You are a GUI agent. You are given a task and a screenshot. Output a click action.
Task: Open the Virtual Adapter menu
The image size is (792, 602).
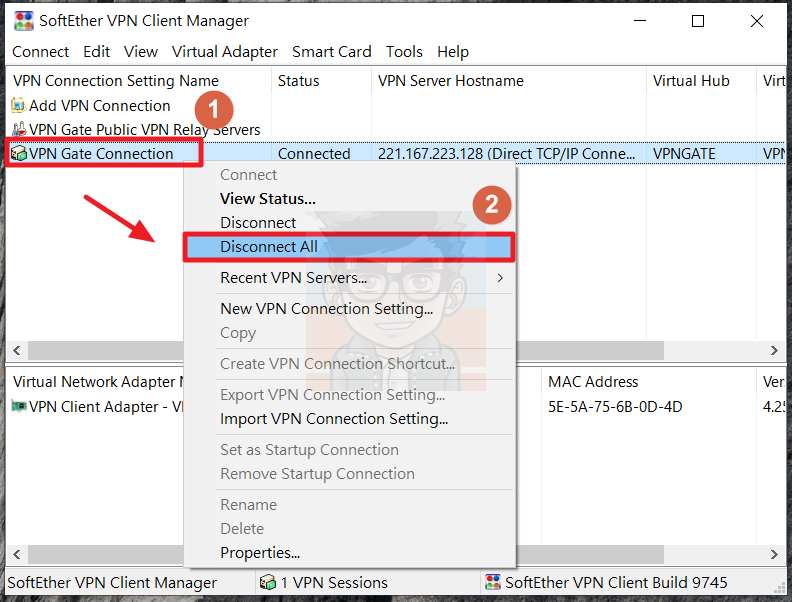225,52
